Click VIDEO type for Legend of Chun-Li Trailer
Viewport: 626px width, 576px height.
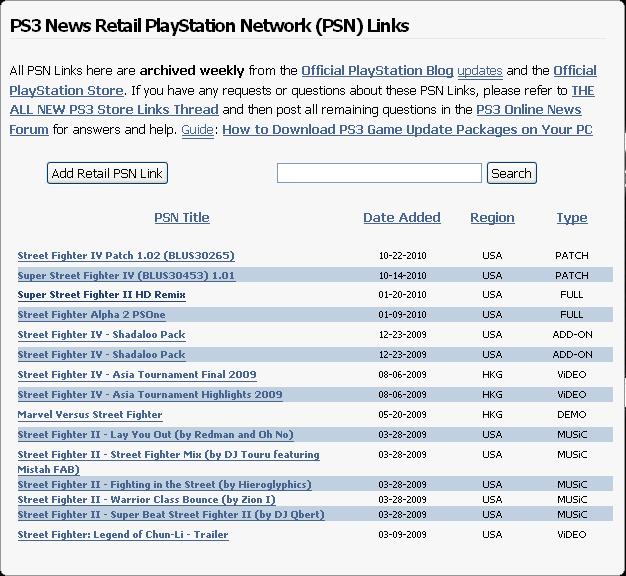click(x=572, y=534)
